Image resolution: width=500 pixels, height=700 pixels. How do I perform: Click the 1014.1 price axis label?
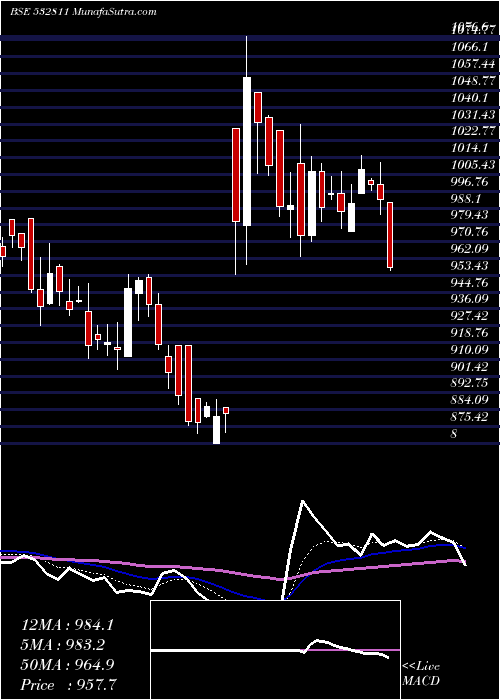coord(467,147)
